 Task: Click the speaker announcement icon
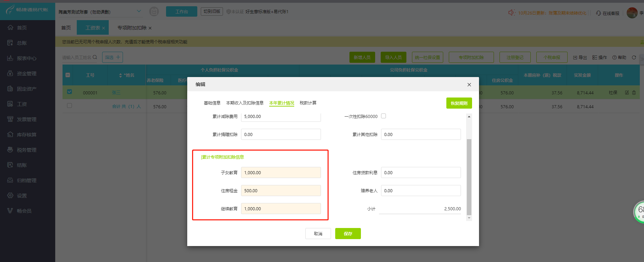coord(512,12)
